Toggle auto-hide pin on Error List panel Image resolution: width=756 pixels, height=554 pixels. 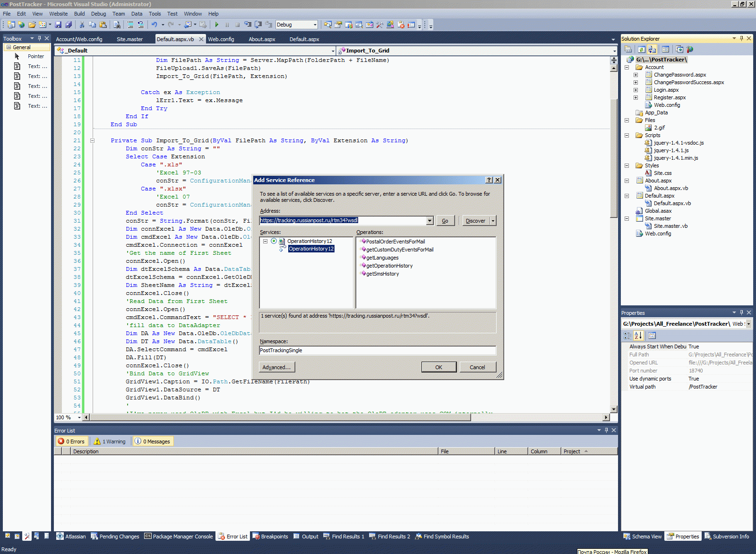coord(606,430)
